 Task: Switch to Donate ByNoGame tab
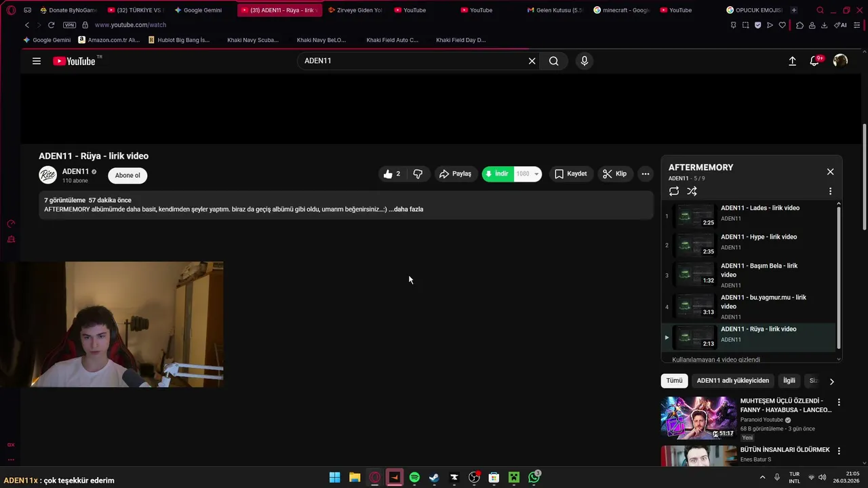pyautogui.click(x=68, y=10)
